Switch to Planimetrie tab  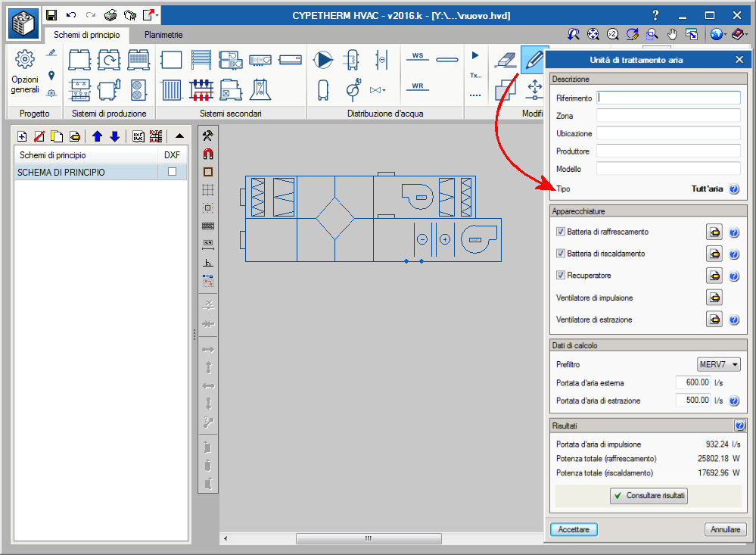[x=163, y=35]
